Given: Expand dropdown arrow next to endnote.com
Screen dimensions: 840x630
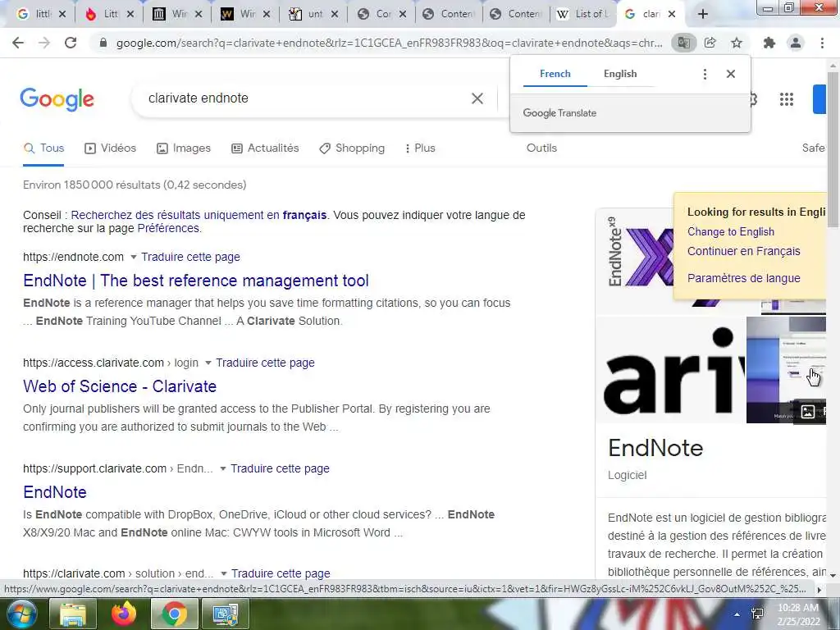Looking at the screenshot, I should pyautogui.click(x=134, y=257).
